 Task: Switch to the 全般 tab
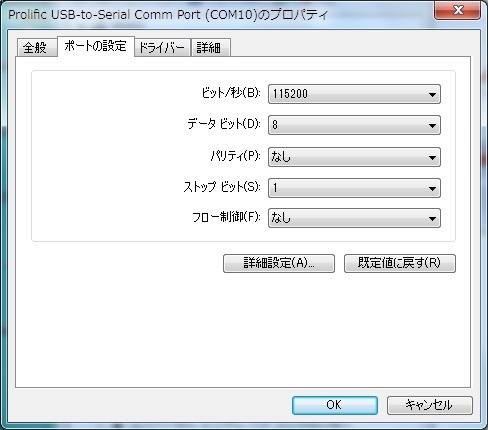coord(36,47)
